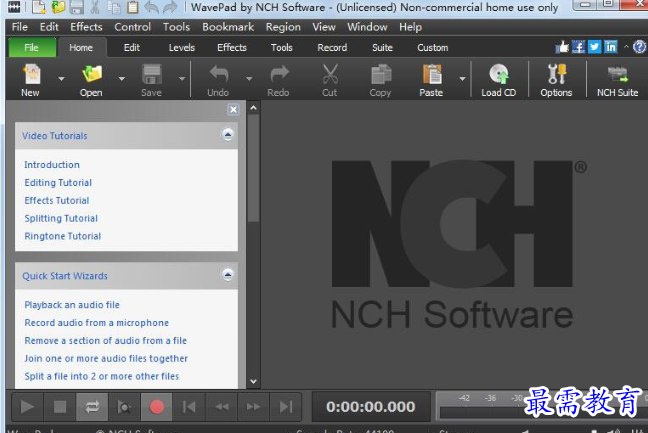The height and width of the screenshot is (433, 648).
Task: Launch the NCH Suite icon
Action: 617,75
